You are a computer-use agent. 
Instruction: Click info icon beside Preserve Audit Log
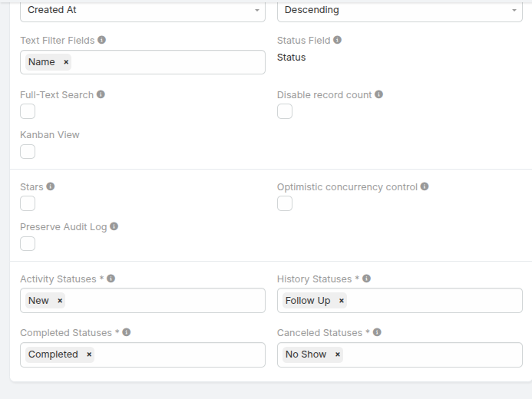point(114,226)
